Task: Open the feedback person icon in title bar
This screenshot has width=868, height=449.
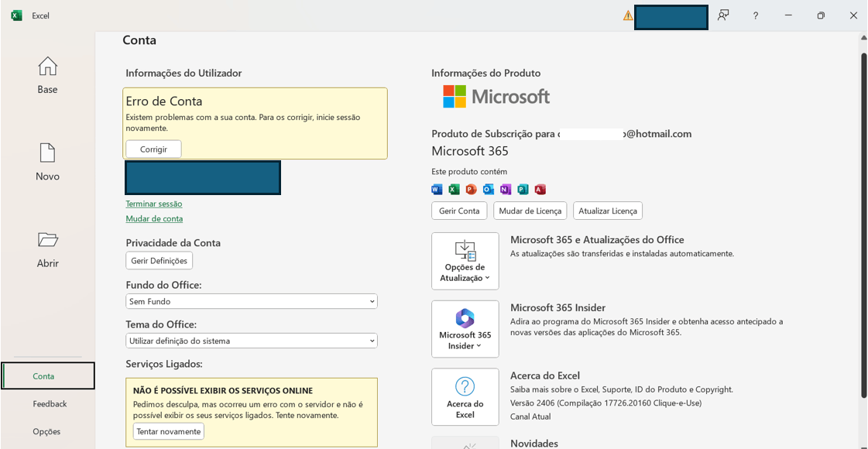Action: (x=723, y=15)
